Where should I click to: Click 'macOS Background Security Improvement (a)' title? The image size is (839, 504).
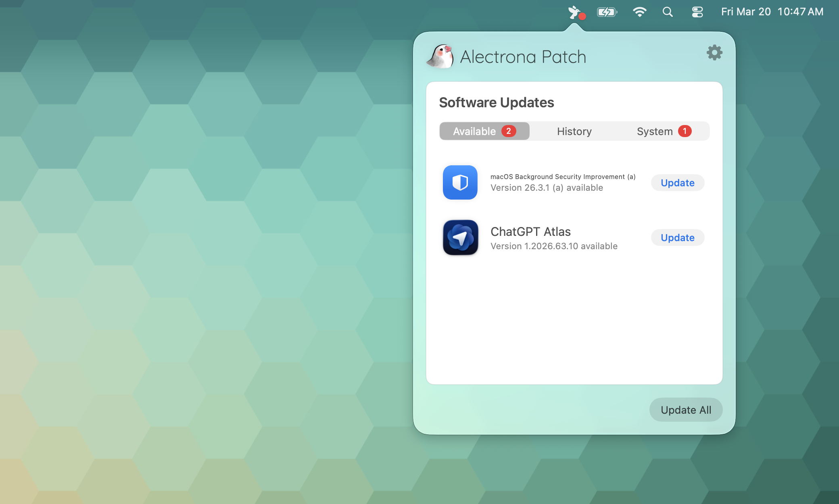point(563,177)
